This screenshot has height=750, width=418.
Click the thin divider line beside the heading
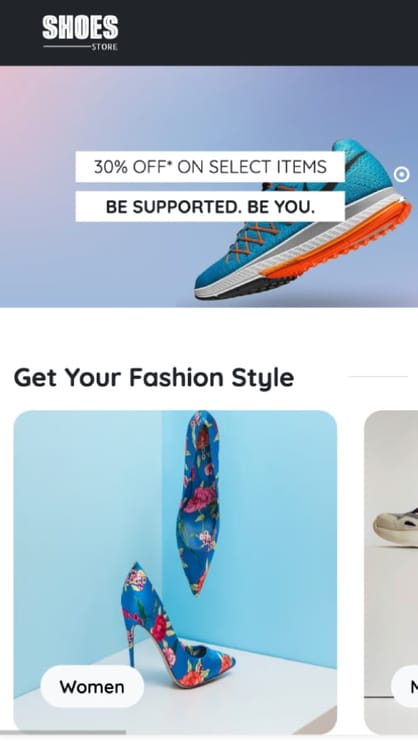(378, 377)
